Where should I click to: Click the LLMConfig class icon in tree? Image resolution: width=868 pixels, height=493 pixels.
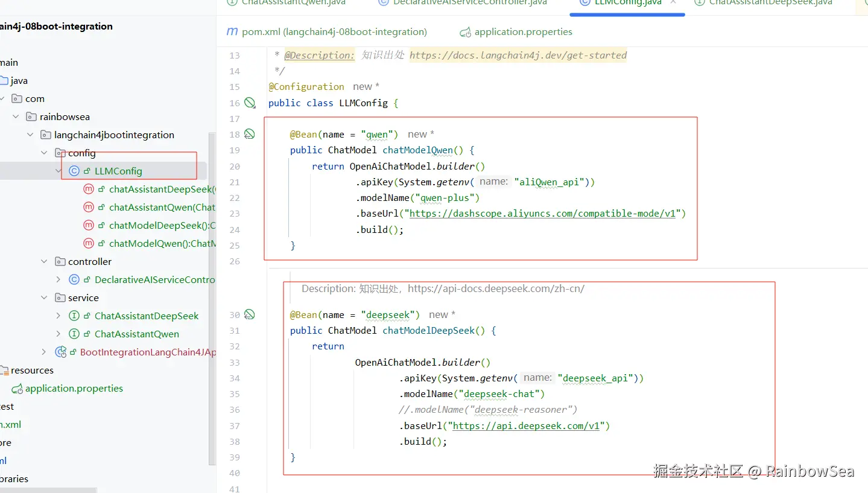pyautogui.click(x=74, y=171)
